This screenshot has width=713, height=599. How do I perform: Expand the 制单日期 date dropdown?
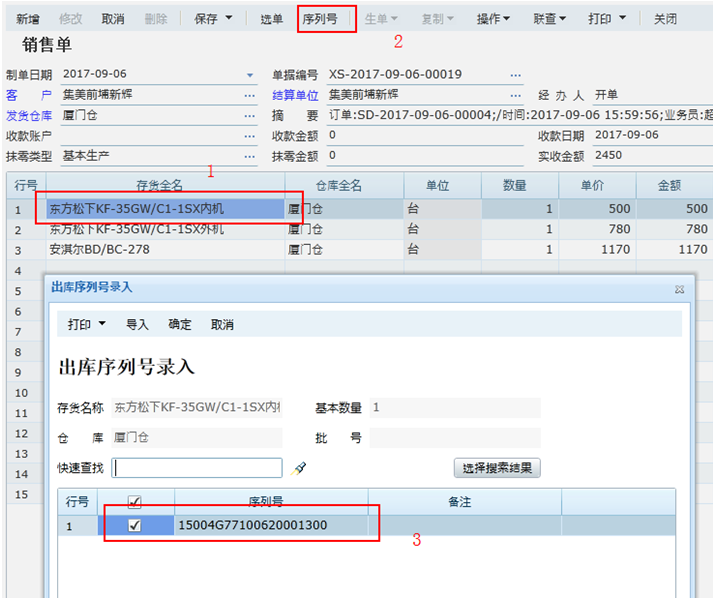click(x=250, y=76)
